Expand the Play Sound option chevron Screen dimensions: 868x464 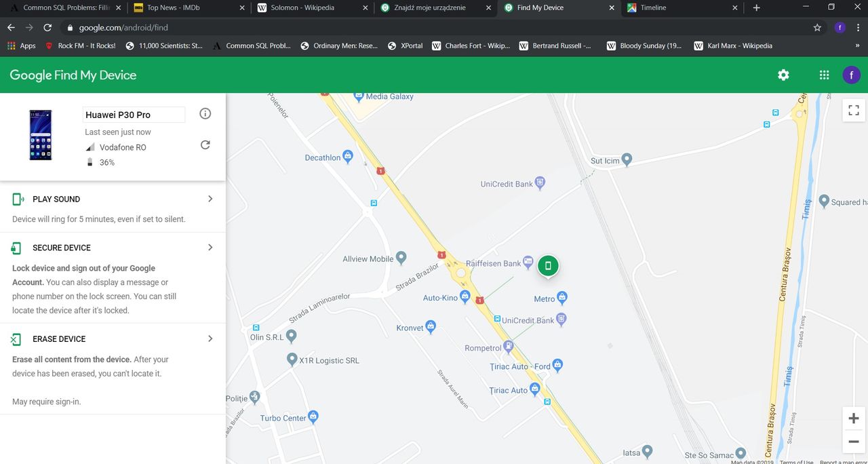tap(210, 199)
